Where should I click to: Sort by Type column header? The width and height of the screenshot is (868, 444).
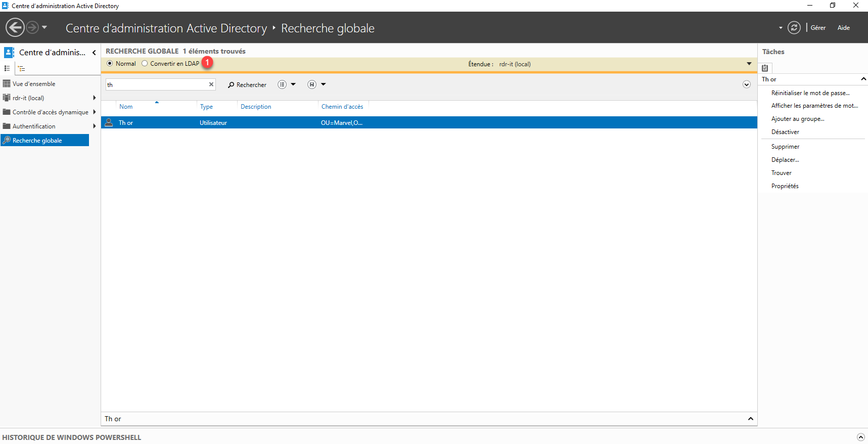tap(206, 107)
